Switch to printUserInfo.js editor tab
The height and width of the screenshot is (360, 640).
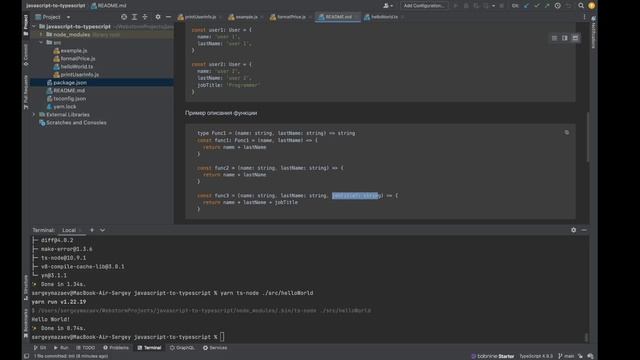click(x=200, y=17)
